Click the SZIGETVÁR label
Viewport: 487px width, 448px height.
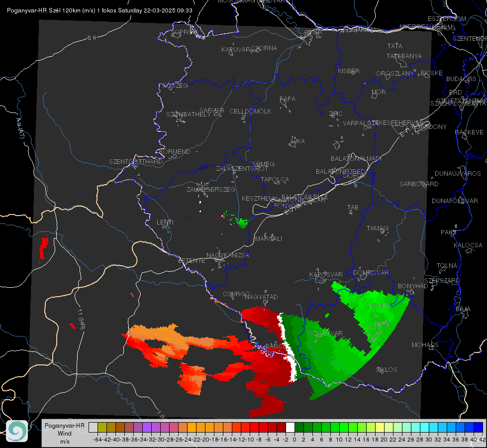point(326,333)
